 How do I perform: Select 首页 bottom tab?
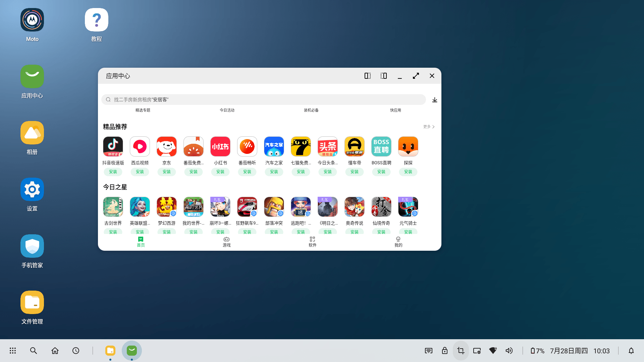[141, 242]
